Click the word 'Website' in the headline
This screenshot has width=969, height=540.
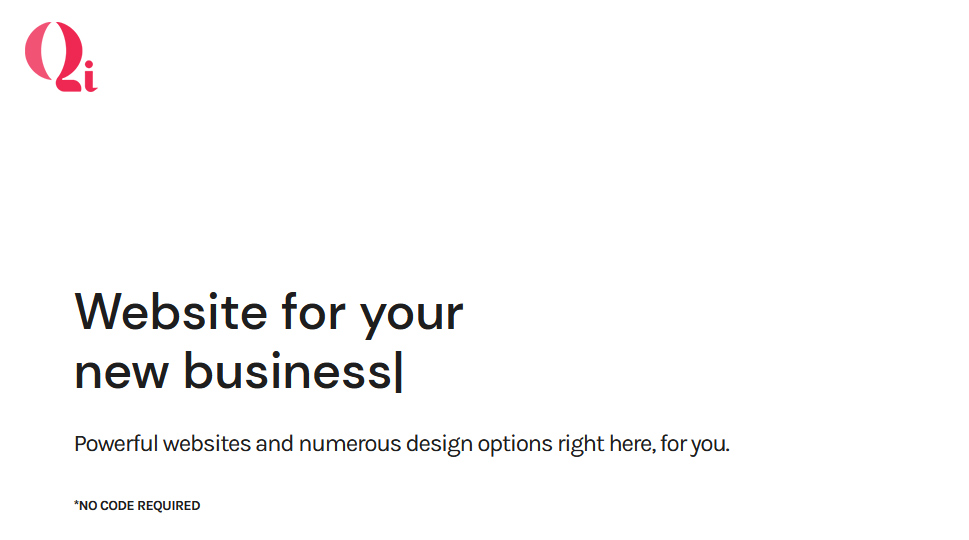[171, 312]
